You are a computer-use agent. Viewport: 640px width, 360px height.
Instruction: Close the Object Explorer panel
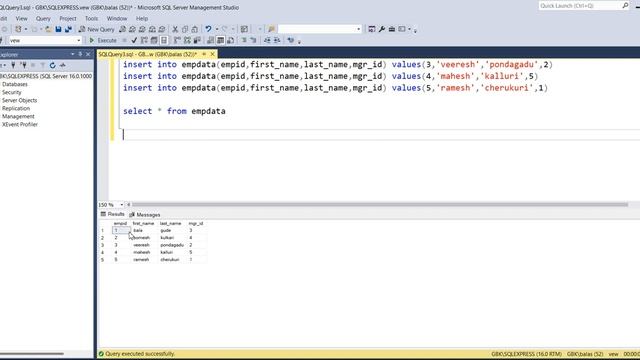tap(88, 54)
